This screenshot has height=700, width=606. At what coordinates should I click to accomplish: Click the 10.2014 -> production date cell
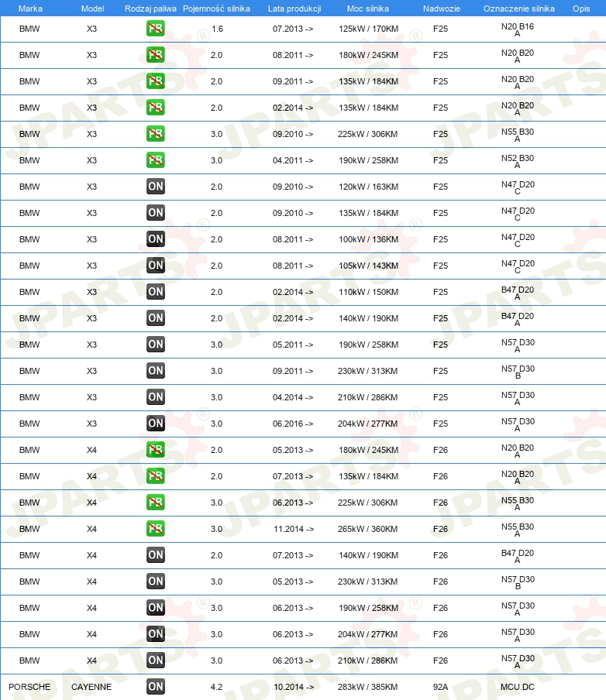294,687
